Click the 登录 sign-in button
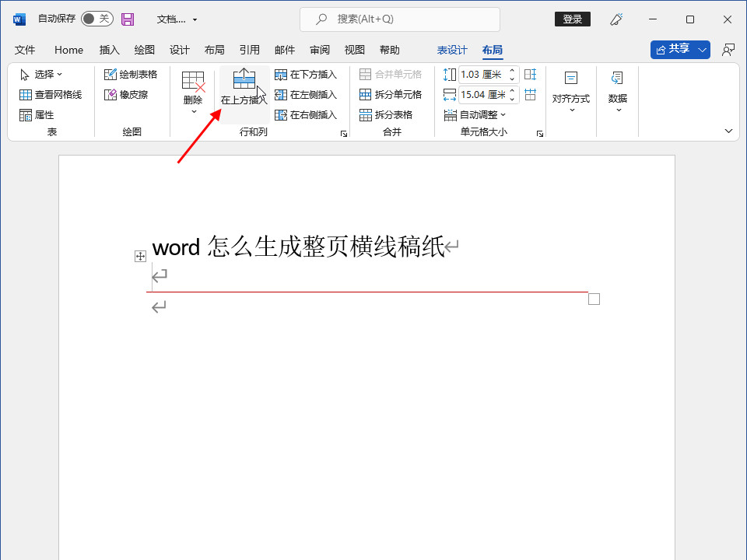The image size is (747, 560). pyautogui.click(x=572, y=19)
